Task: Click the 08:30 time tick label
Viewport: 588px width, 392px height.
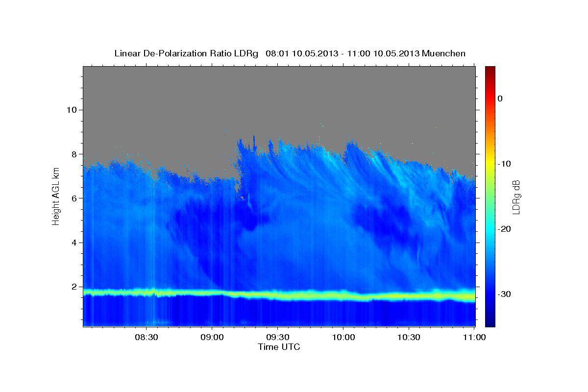Action: 147,338
